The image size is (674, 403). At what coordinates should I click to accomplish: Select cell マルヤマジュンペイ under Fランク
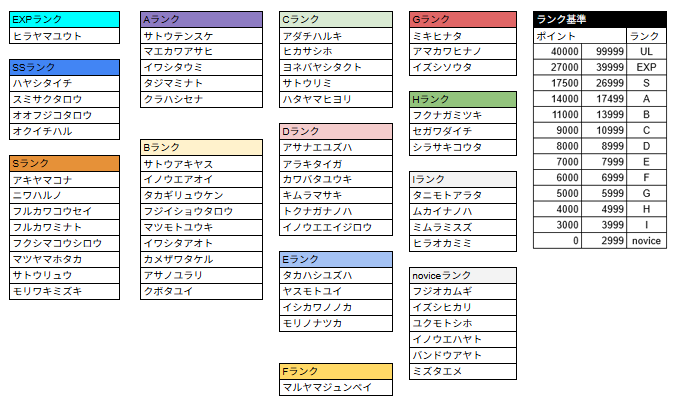(x=336, y=388)
